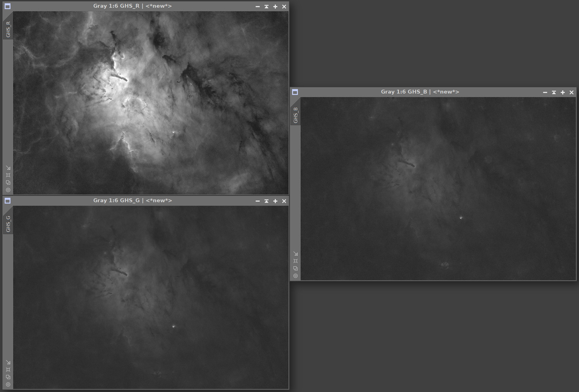
Task: Shade the GHS_R window with triangle button
Action: click(266, 7)
